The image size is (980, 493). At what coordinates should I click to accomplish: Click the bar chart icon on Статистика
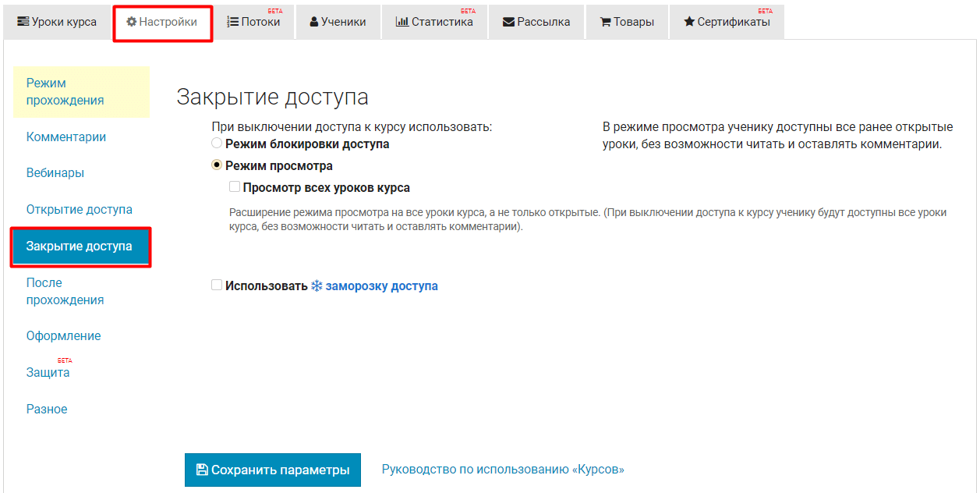(x=402, y=22)
